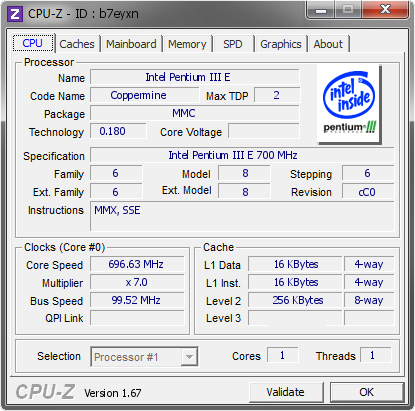Open the Mainboard tab

click(131, 44)
